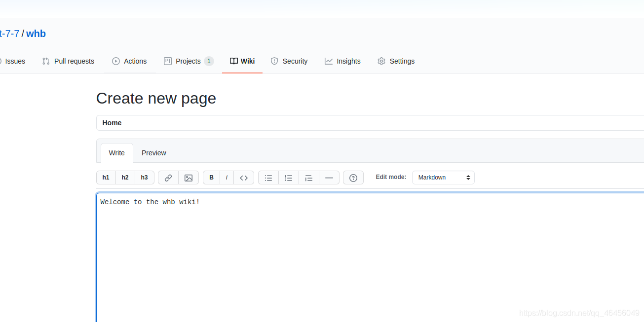Apply italic with the i button
This screenshot has height=322, width=644.
coord(227,178)
